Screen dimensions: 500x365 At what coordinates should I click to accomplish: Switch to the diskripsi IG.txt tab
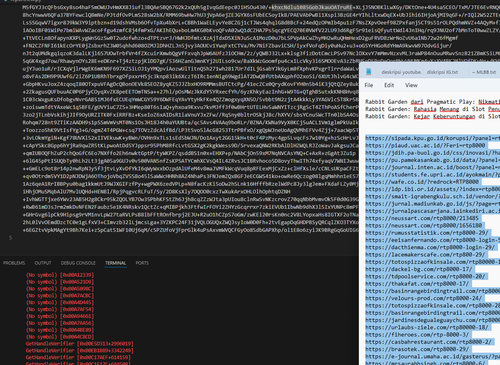coord(442,72)
